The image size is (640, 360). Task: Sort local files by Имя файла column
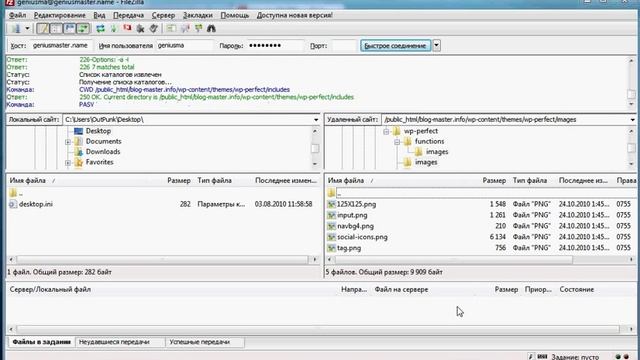point(27,180)
